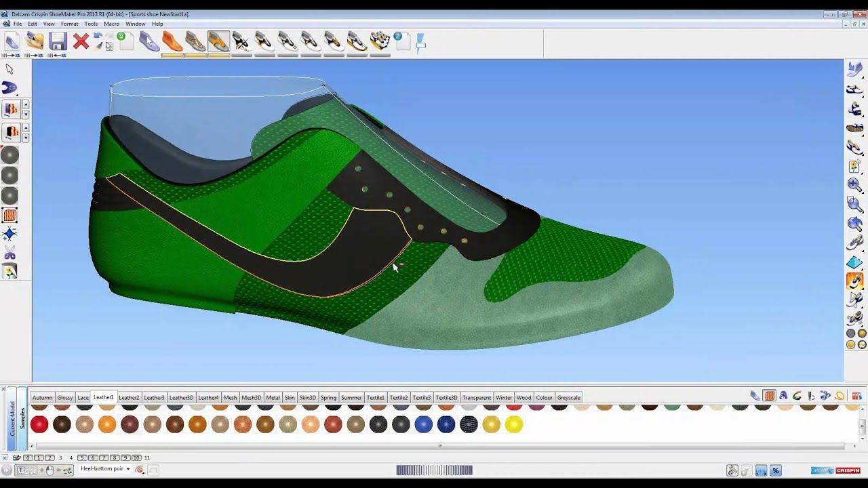
Task: Toggle layer 9 button
Action: tap(125, 457)
